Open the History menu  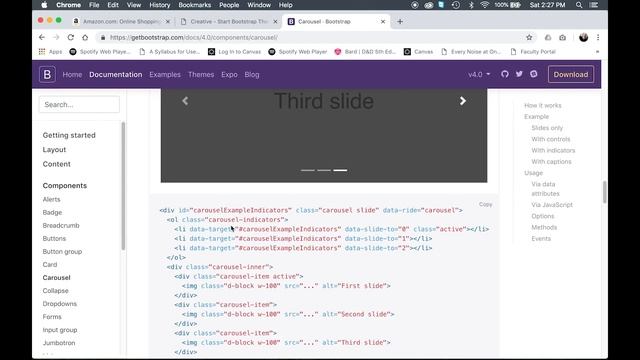click(159, 5)
